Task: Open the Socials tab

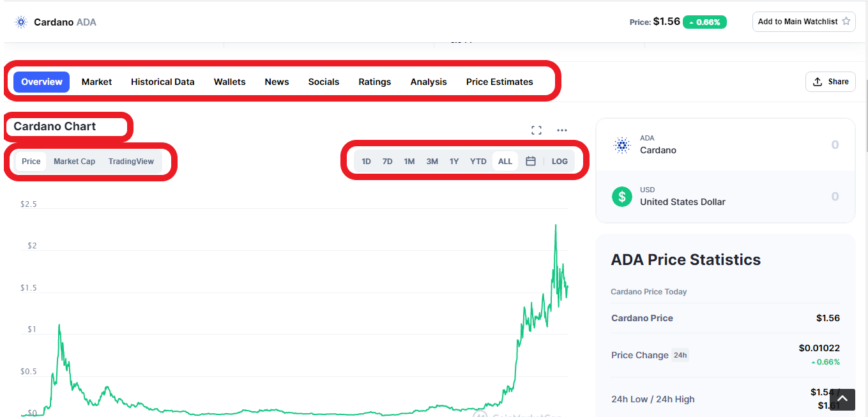Action: 324,82
